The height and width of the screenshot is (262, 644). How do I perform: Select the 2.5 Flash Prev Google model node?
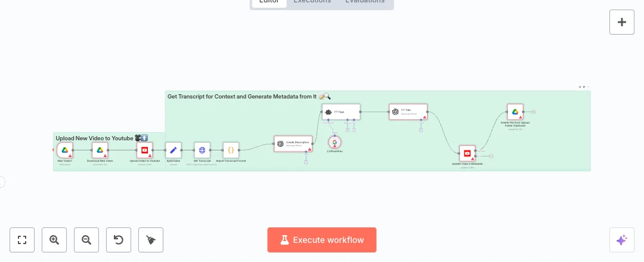coord(335,142)
